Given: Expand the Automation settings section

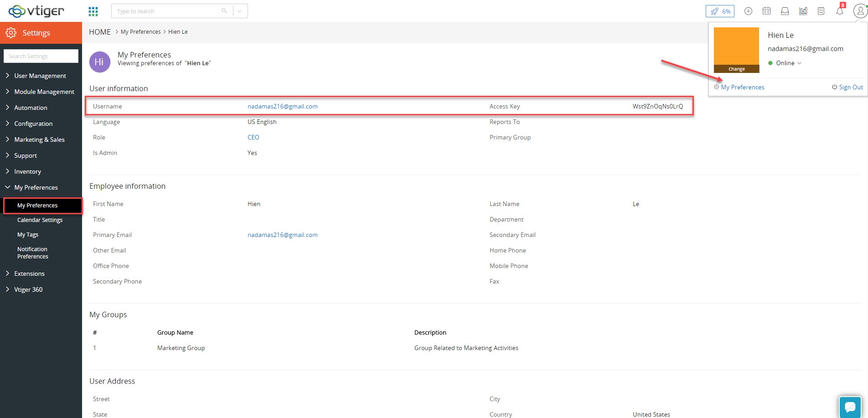Looking at the screenshot, I should tap(31, 108).
